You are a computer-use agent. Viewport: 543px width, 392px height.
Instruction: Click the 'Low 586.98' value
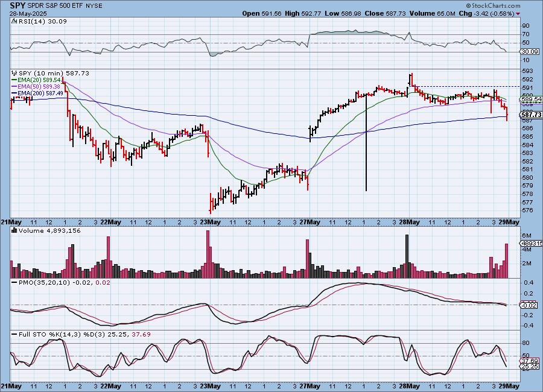pyautogui.click(x=343, y=13)
